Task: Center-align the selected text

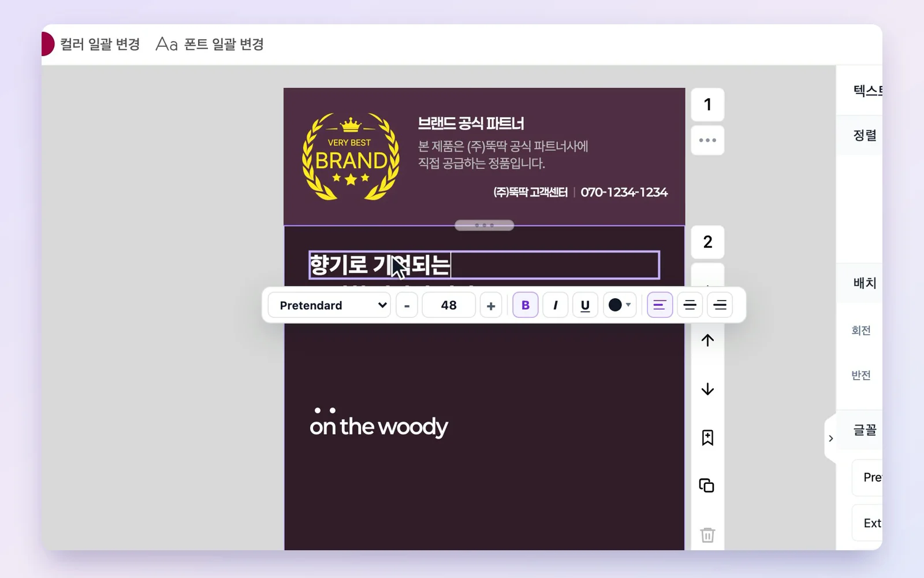Action: coord(690,305)
